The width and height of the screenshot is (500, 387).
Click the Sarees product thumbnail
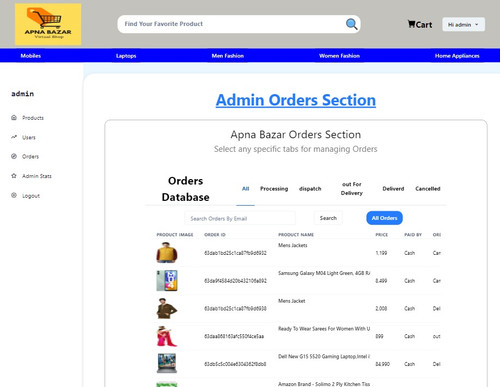pyautogui.click(x=167, y=336)
